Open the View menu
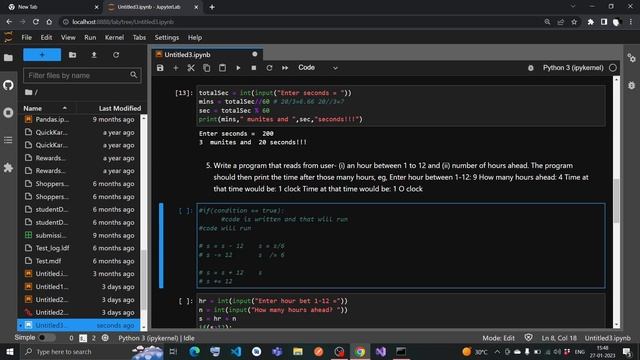Screen dimensions: 640x360 coord(68,38)
